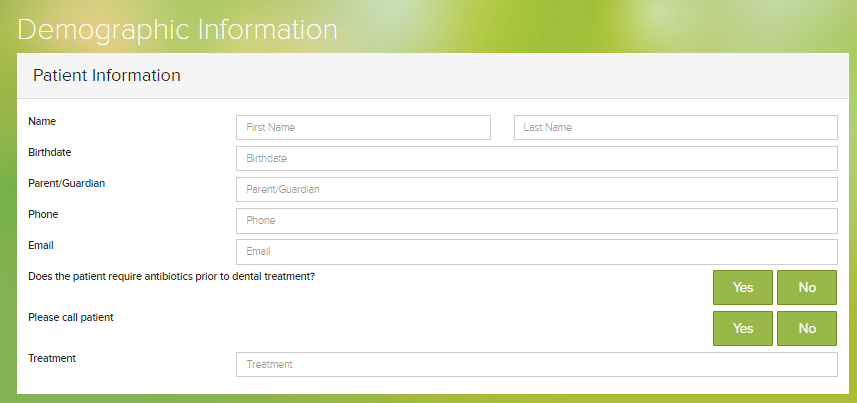
Task: Click into the Parent/Guardian text box
Action: (x=536, y=190)
